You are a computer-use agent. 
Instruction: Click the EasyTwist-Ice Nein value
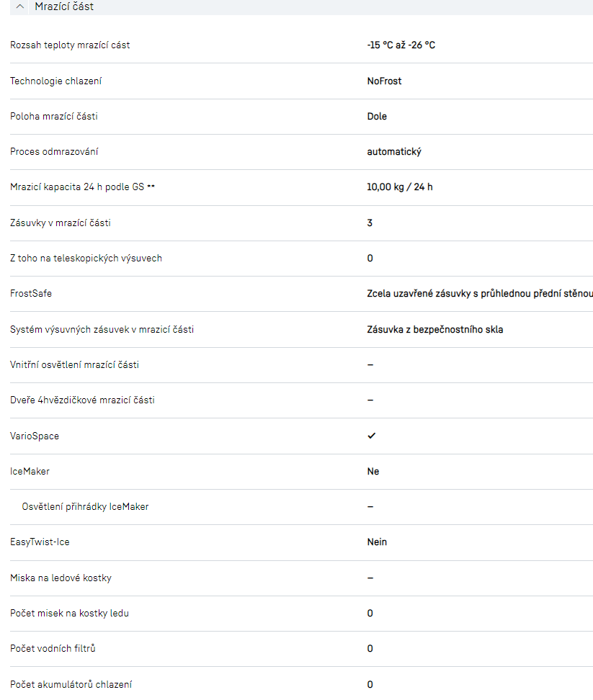click(x=377, y=542)
